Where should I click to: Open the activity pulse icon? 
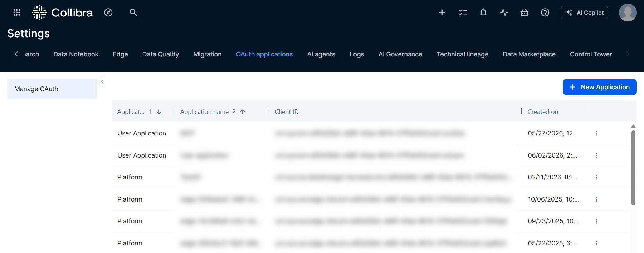coord(504,13)
